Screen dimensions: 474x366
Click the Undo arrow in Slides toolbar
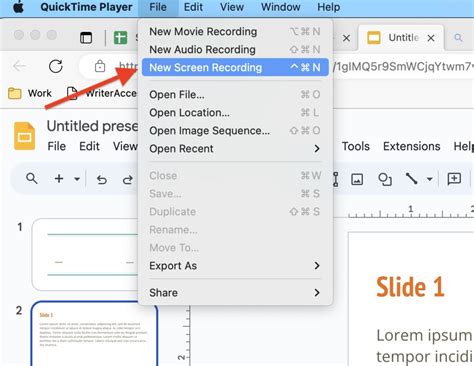(x=102, y=179)
